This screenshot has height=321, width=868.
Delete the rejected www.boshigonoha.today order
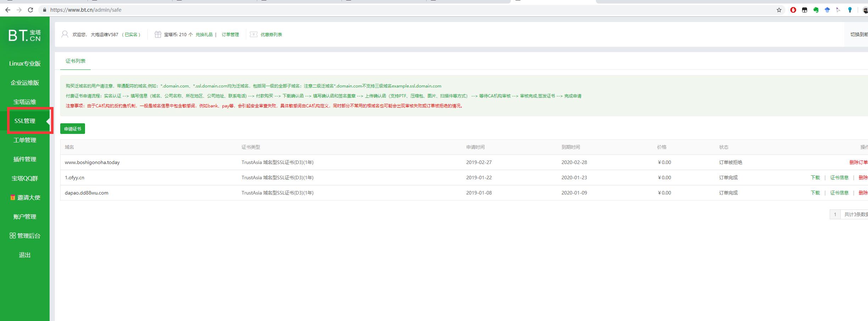tap(858, 162)
